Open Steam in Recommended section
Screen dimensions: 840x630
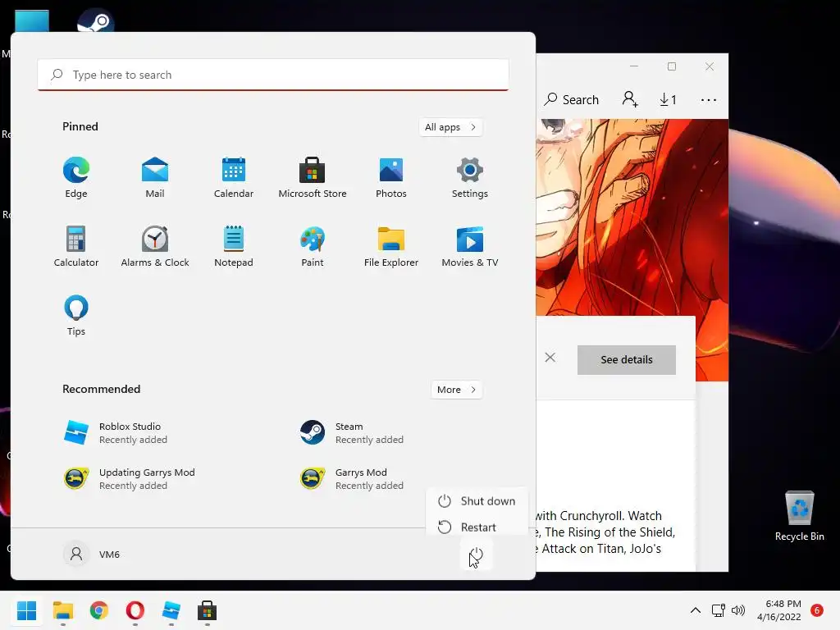(351, 433)
